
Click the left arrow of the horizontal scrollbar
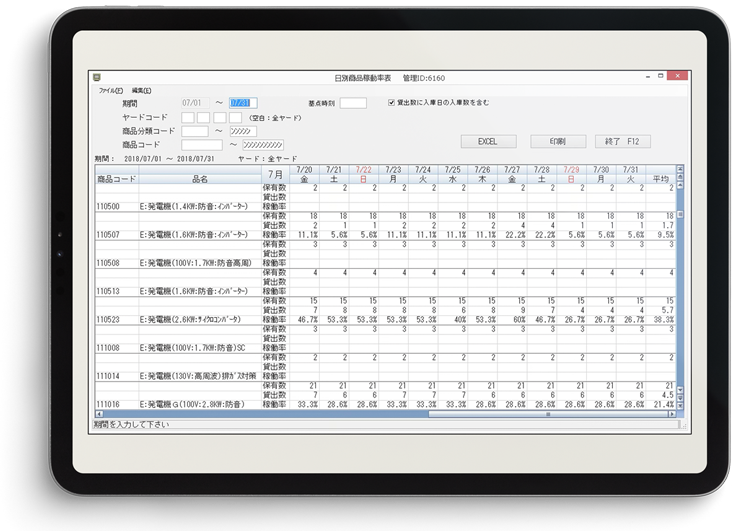[x=99, y=414]
